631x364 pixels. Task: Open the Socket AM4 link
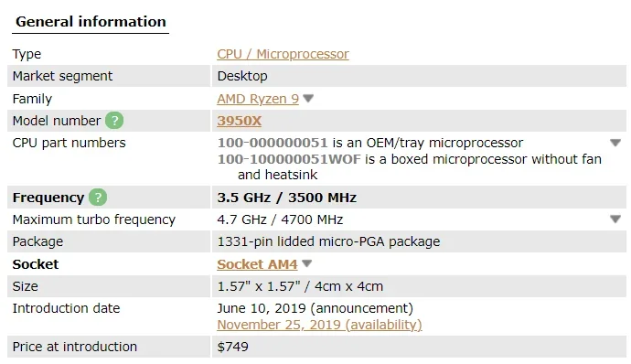coord(257,264)
